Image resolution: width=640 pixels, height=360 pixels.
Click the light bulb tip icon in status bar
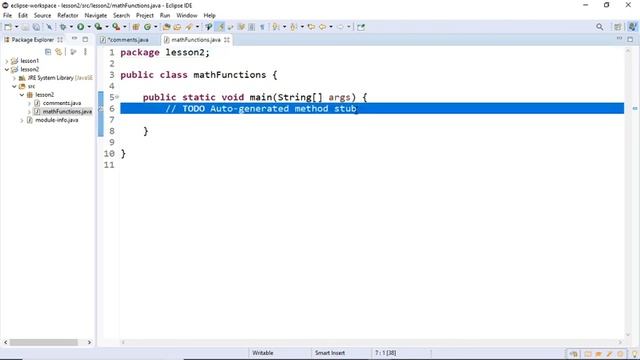[635, 353]
